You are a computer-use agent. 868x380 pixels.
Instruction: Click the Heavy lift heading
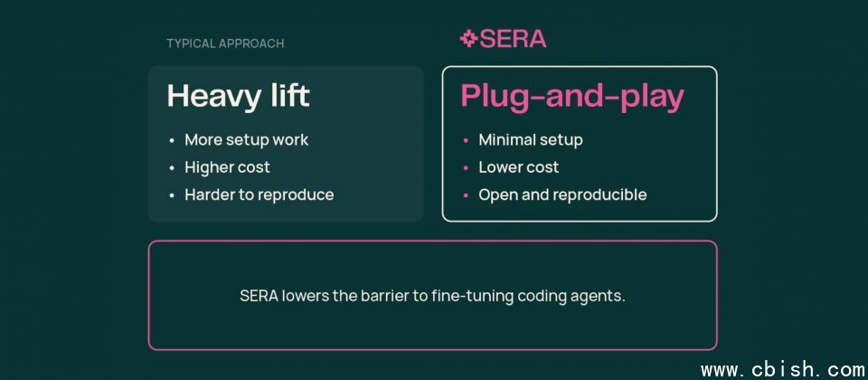pos(238,96)
